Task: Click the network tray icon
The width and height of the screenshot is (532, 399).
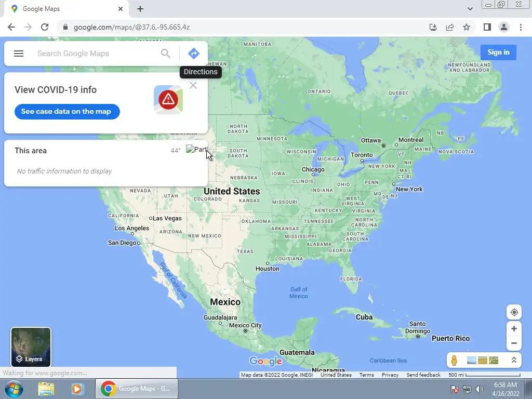Action: tap(467, 389)
